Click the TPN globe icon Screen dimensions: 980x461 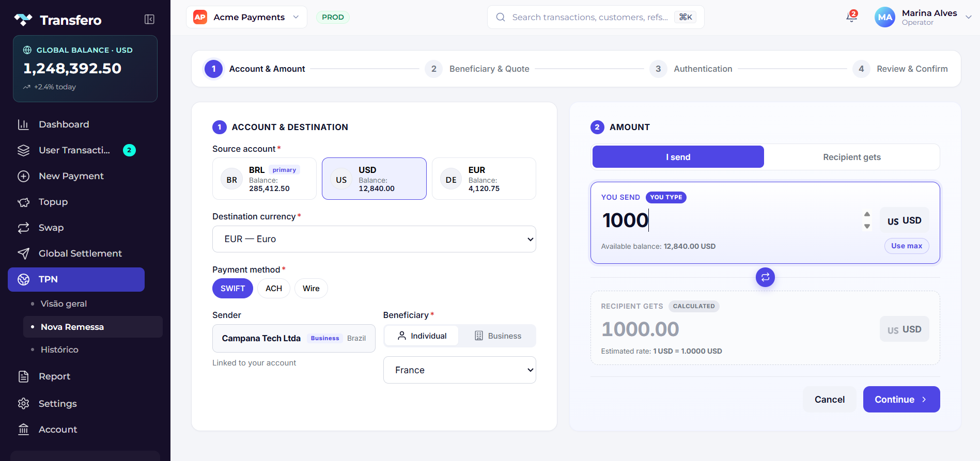click(23, 279)
